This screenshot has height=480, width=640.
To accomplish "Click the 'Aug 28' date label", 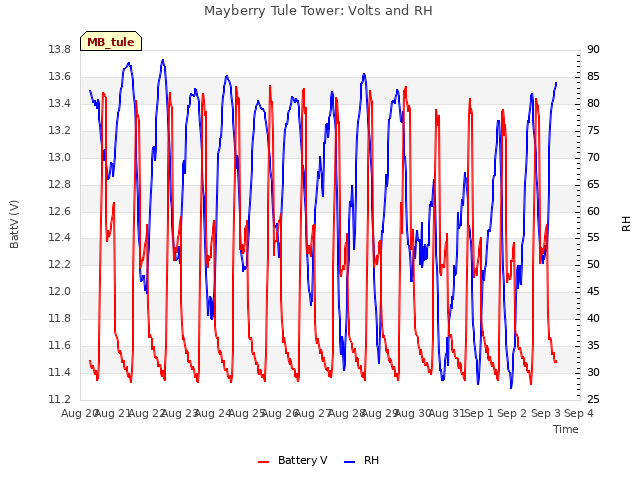I will tap(347, 414).
